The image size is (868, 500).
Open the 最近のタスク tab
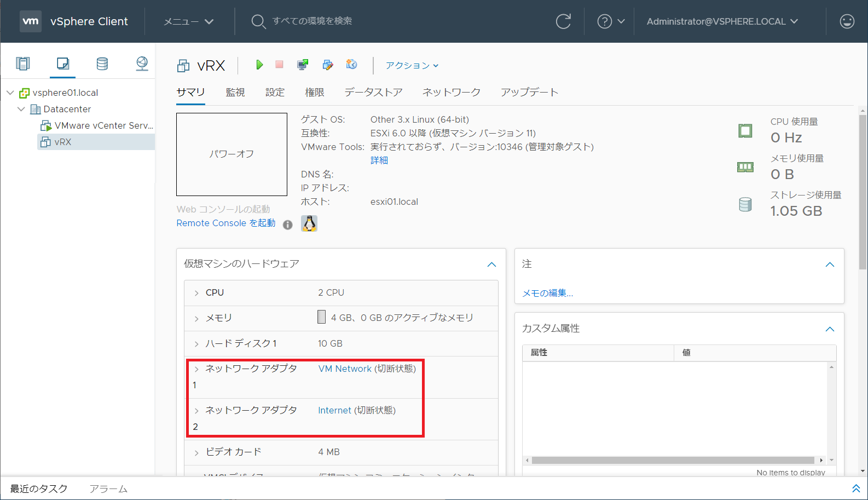click(x=39, y=488)
